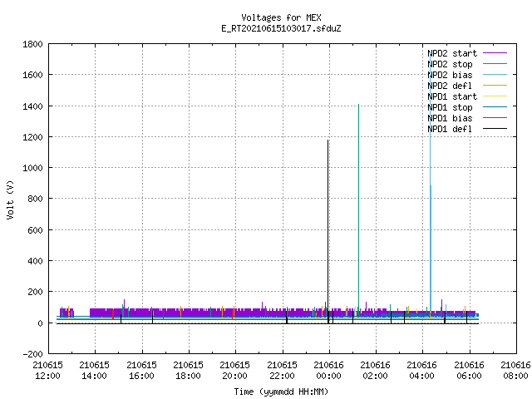Click the 600 y-axis tick value
Screen dimensions: 532x399
(35, 230)
